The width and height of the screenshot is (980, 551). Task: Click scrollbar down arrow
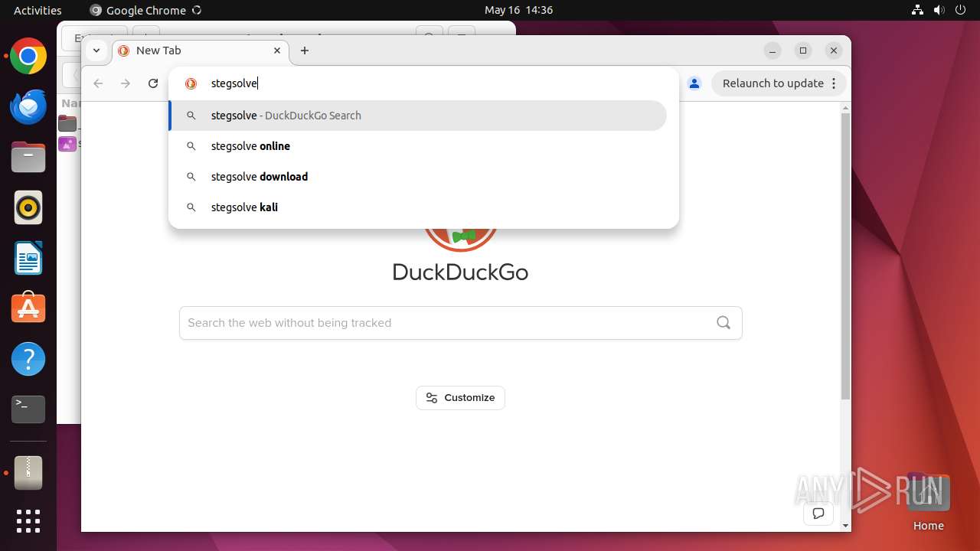pos(845,526)
